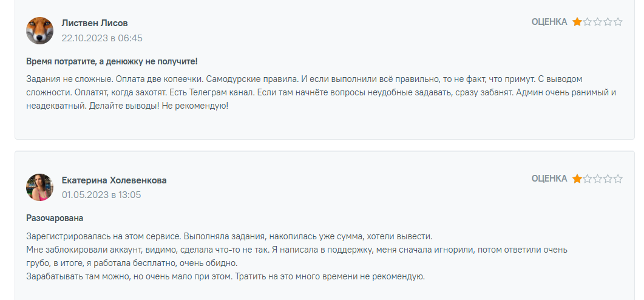Open Екатерина Холевенкова's profile name link
This screenshot has height=300, width=644.
click(x=114, y=180)
